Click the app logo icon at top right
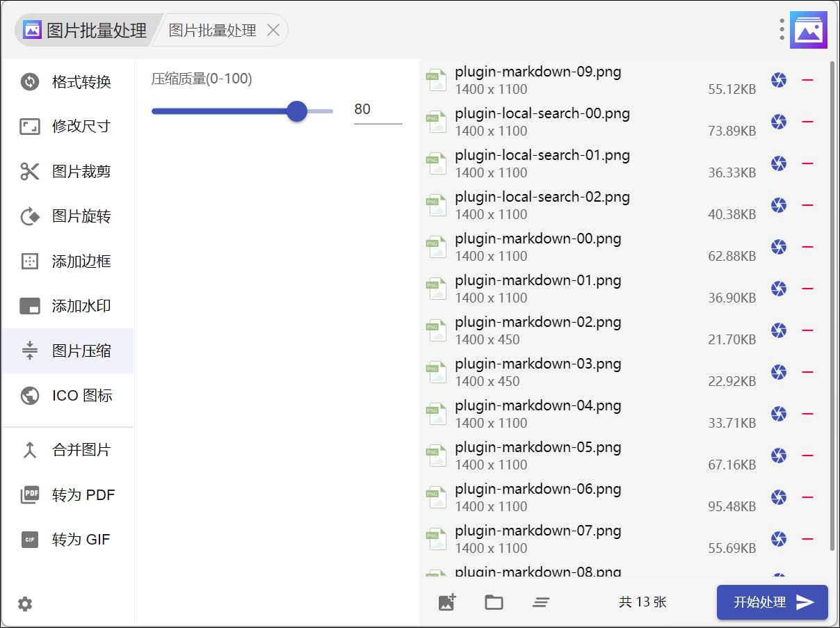This screenshot has height=628, width=840. click(809, 30)
